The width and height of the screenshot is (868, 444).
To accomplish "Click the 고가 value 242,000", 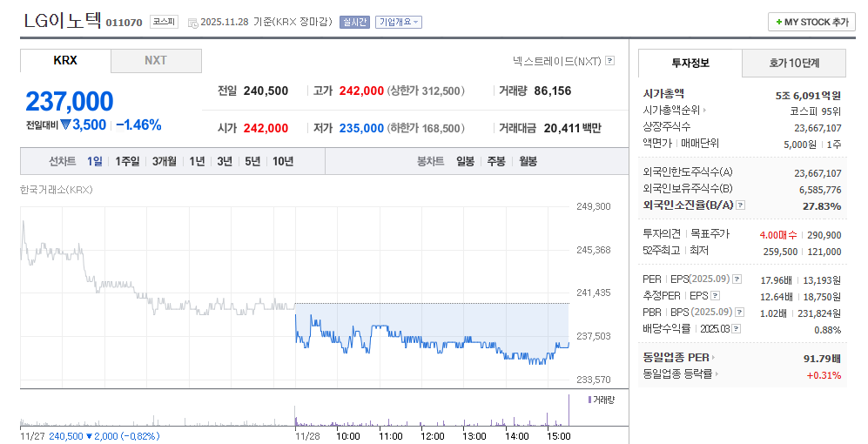I will coord(361,91).
